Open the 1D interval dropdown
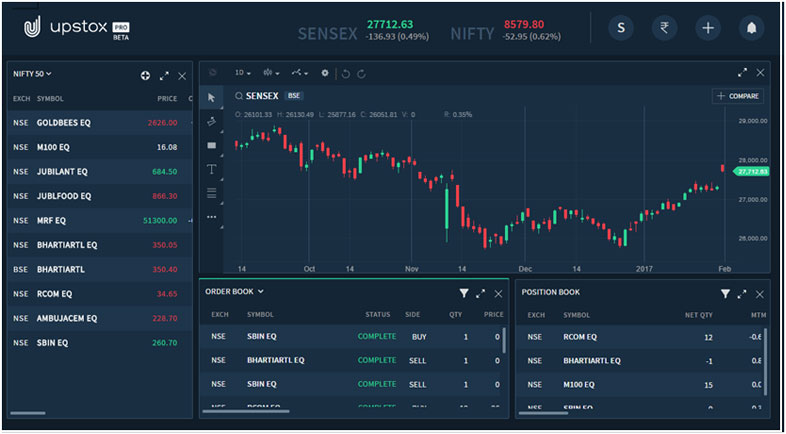Screen dimensions: 786x434 (243, 73)
